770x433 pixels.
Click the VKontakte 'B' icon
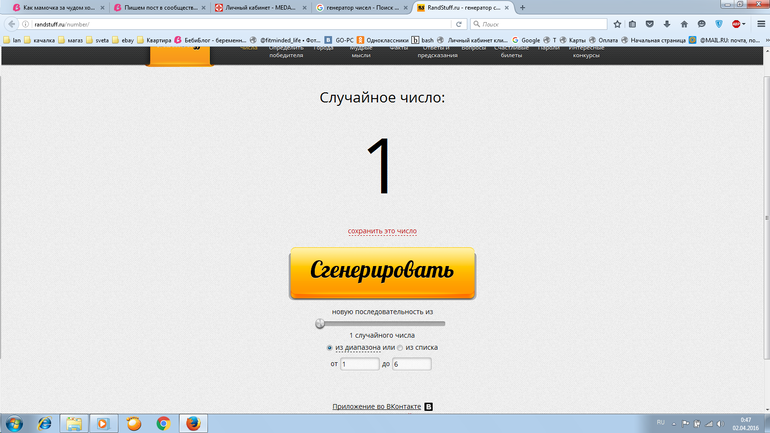tap(429, 407)
